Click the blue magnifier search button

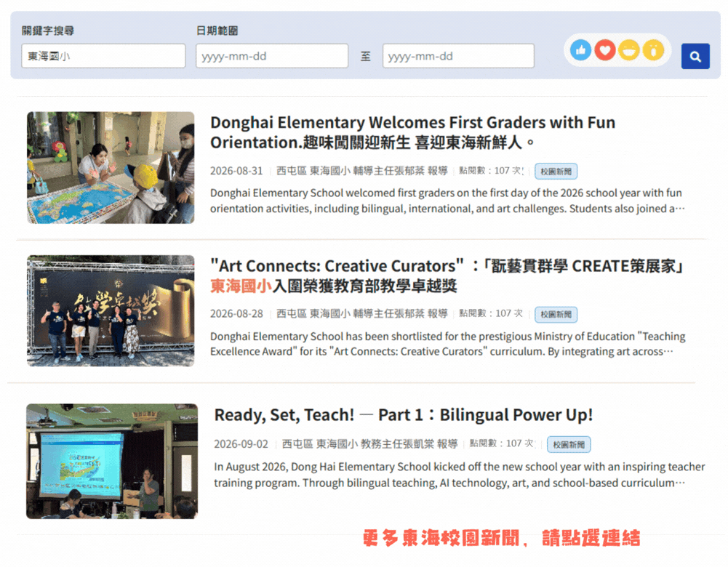click(x=695, y=56)
